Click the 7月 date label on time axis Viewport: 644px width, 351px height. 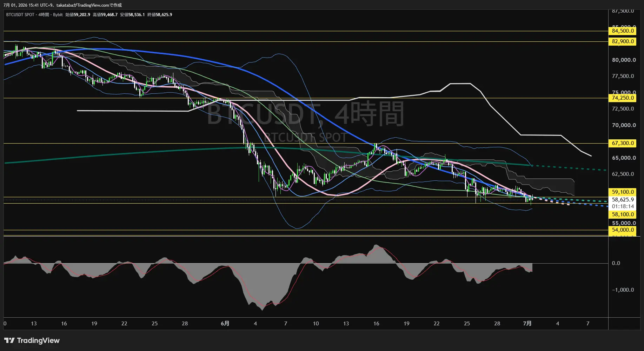pos(527,323)
